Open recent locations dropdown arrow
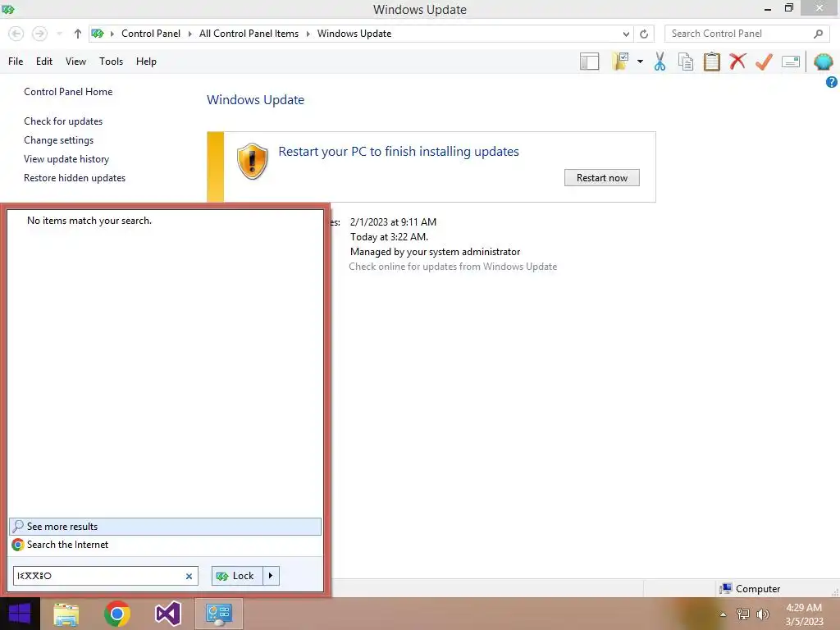The image size is (840, 630). (x=59, y=34)
